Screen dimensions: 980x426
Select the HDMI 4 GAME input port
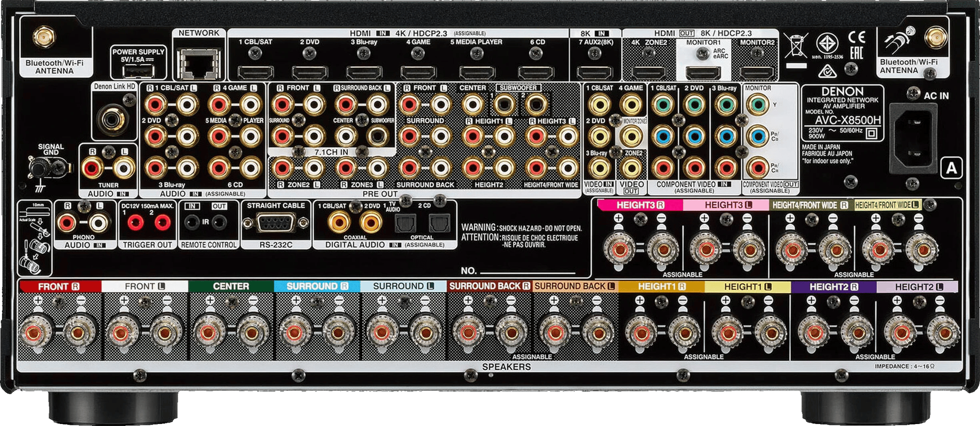tap(418, 72)
